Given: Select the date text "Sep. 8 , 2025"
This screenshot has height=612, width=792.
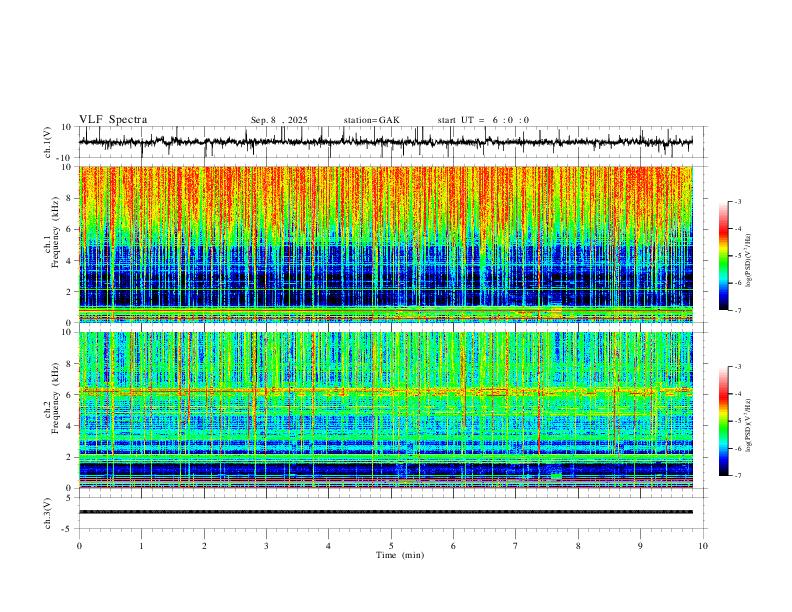Looking at the screenshot, I should 279,120.
